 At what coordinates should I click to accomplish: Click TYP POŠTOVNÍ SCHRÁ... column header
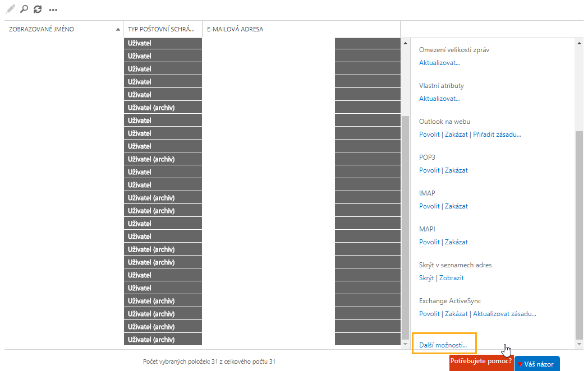click(163, 29)
